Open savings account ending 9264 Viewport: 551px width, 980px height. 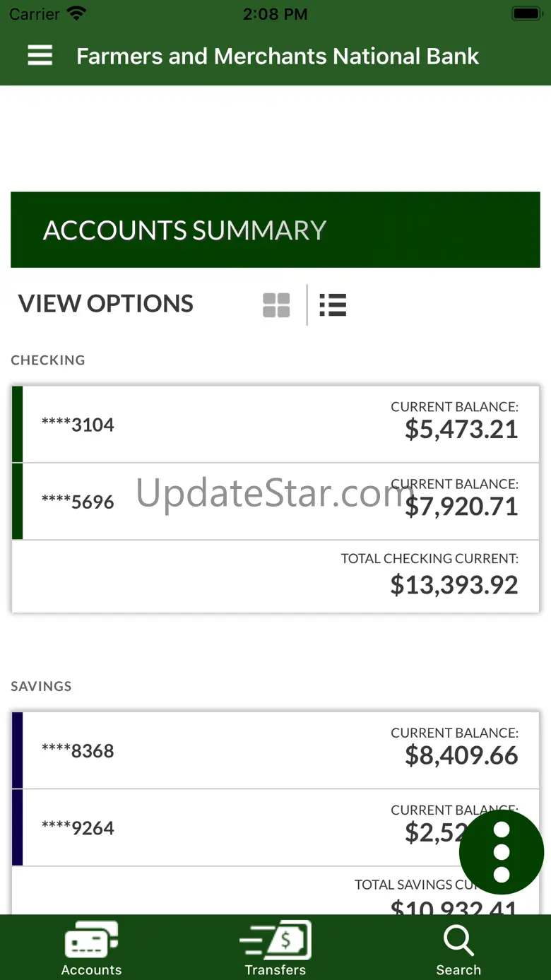(78, 827)
